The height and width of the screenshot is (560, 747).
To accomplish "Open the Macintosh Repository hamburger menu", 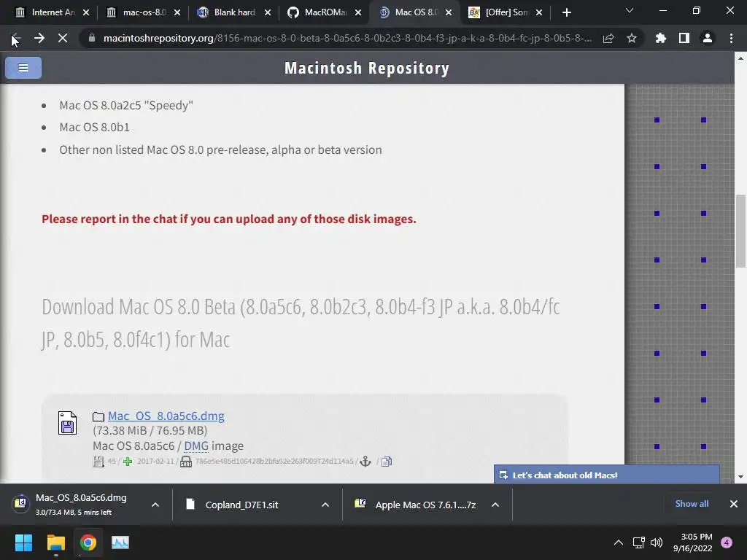I will tap(23, 68).
